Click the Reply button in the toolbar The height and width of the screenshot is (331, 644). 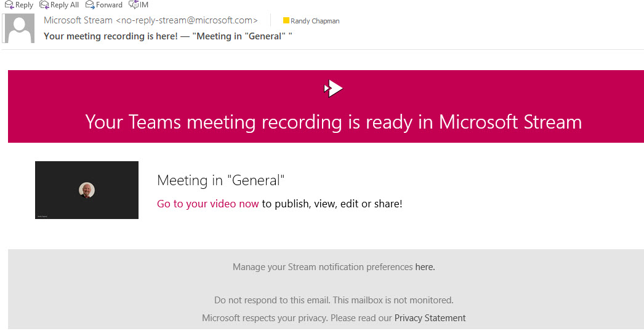point(19,5)
